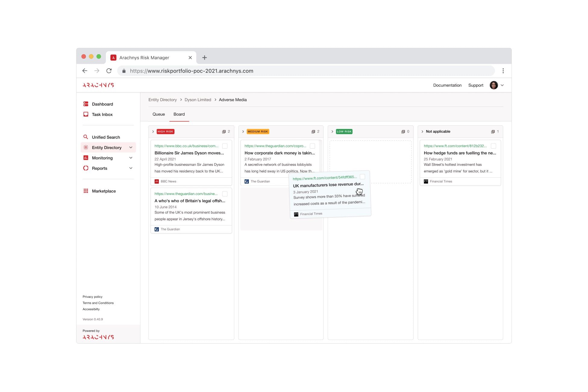Open the Accessibility footer link
This screenshot has width=588, height=392.
tap(91, 309)
